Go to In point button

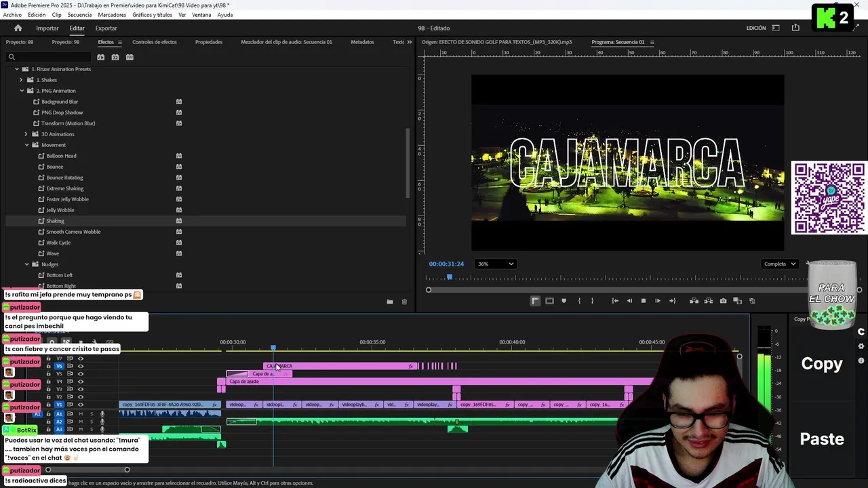click(615, 301)
